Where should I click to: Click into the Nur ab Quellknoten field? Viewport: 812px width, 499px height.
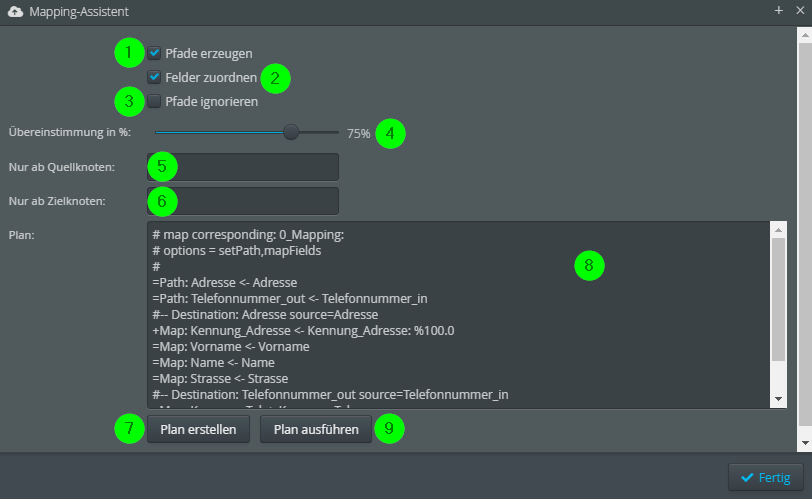[243, 167]
